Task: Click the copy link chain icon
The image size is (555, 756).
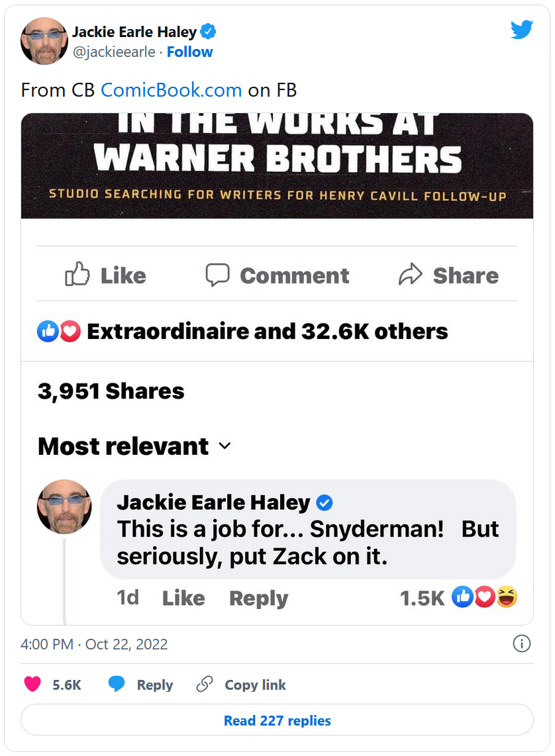Action: 205,685
